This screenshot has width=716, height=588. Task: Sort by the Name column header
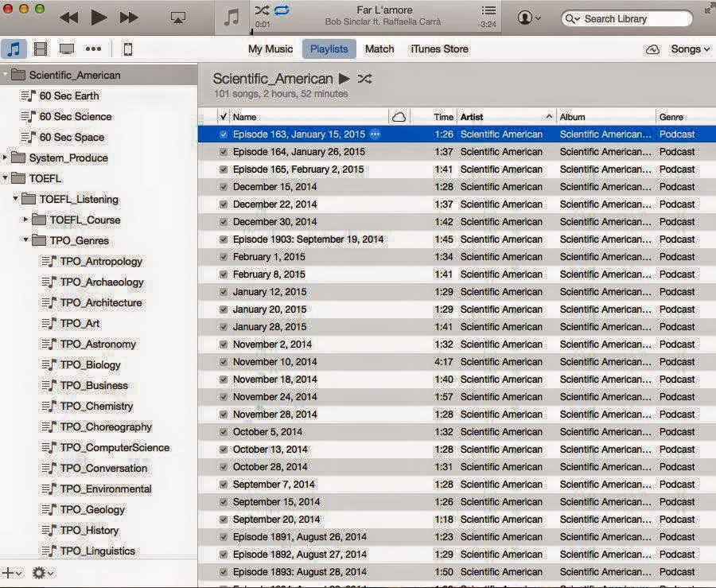pos(308,117)
